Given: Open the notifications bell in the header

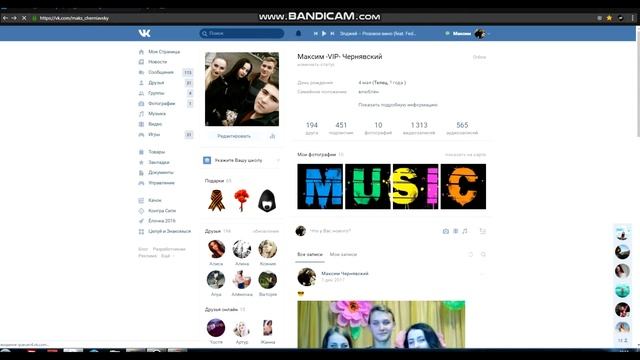Looking at the screenshot, I should click(x=298, y=33).
